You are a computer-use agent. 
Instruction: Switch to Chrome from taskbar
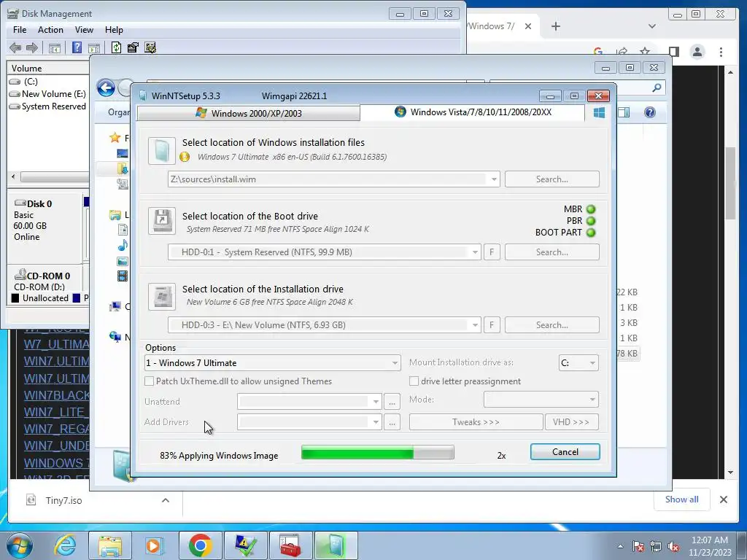(200, 545)
